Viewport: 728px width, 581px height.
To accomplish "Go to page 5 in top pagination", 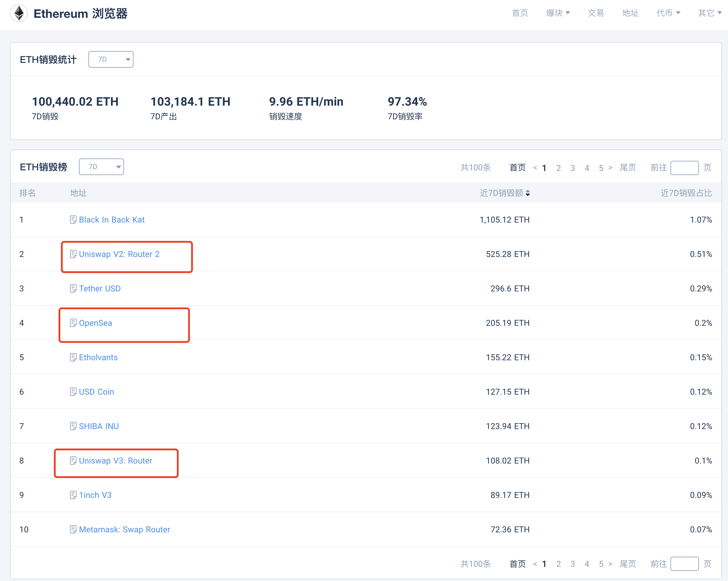I will pos(601,168).
